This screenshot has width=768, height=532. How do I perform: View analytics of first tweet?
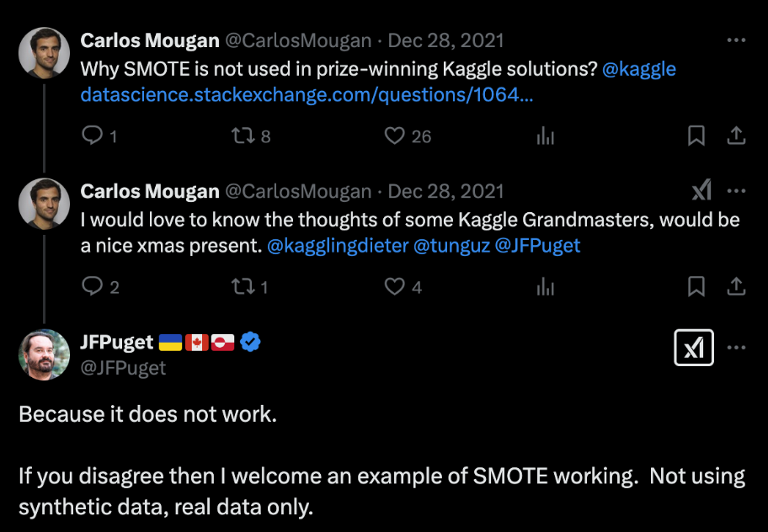546,136
